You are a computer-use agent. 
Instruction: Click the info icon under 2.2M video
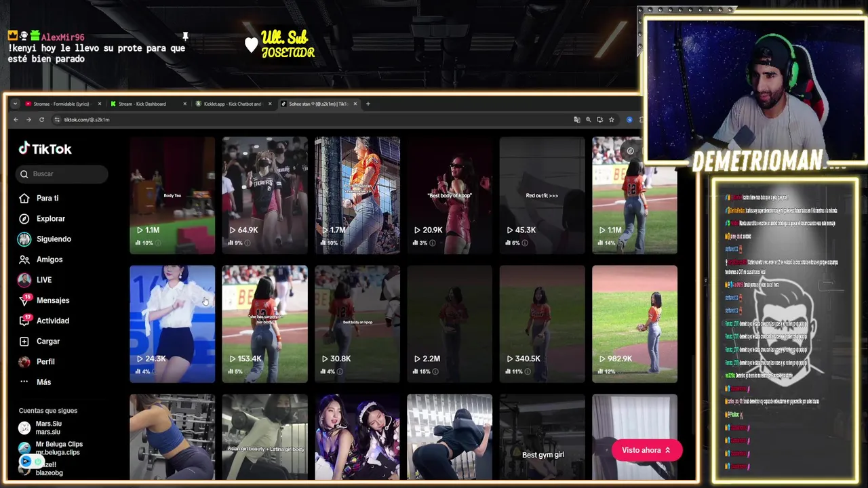pyautogui.click(x=435, y=371)
